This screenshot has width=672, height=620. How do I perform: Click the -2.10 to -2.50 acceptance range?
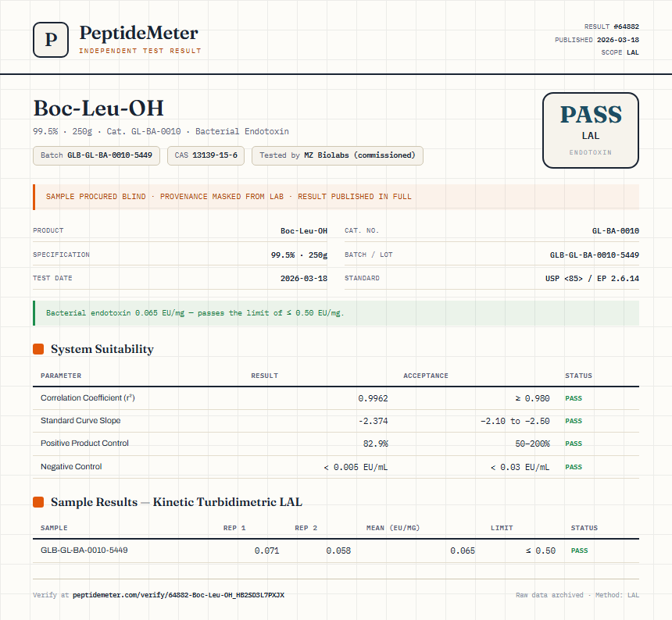click(x=515, y=421)
